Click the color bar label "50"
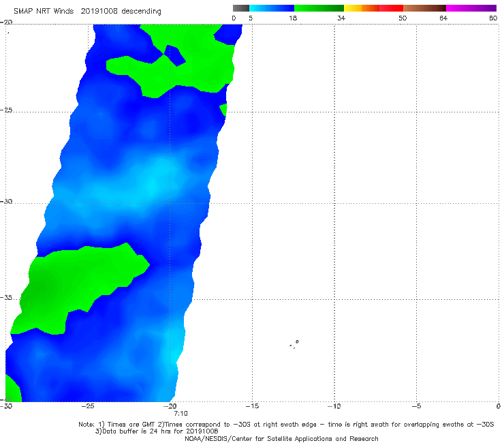 tap(403, 18)
